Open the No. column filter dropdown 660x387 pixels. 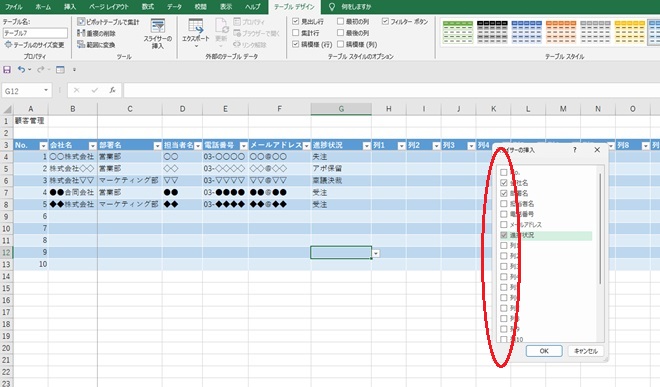43,146
